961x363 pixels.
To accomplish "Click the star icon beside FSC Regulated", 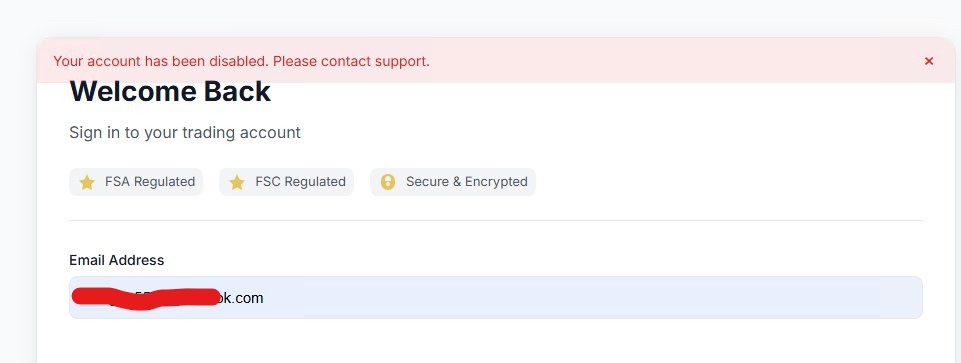I will pyautogui.click(x=237, y=182).
